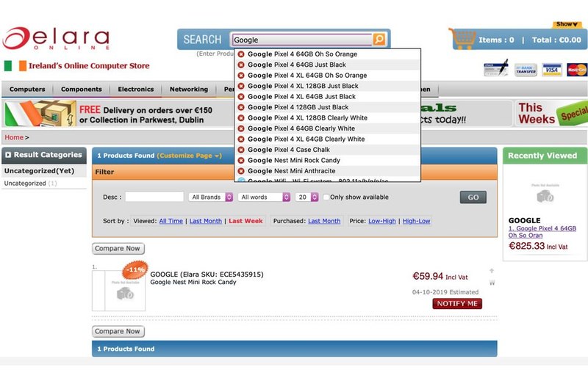Expand the Customize Page option
The image size is (588, 392).
[189, 156]
